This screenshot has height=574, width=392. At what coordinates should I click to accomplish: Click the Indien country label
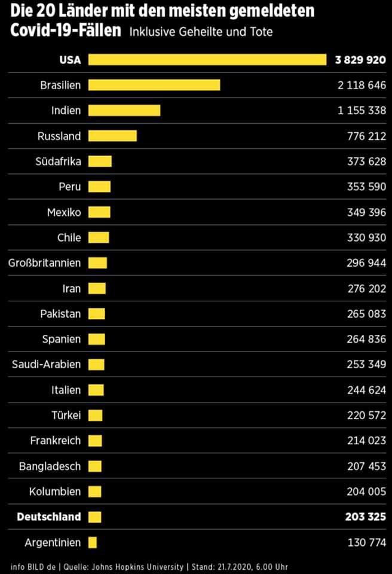point(66,111)
